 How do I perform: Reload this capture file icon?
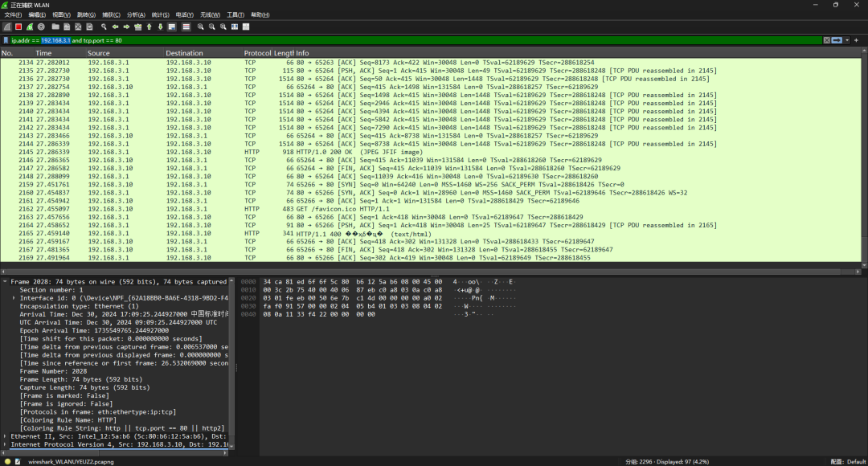click(x=90, y=27)
